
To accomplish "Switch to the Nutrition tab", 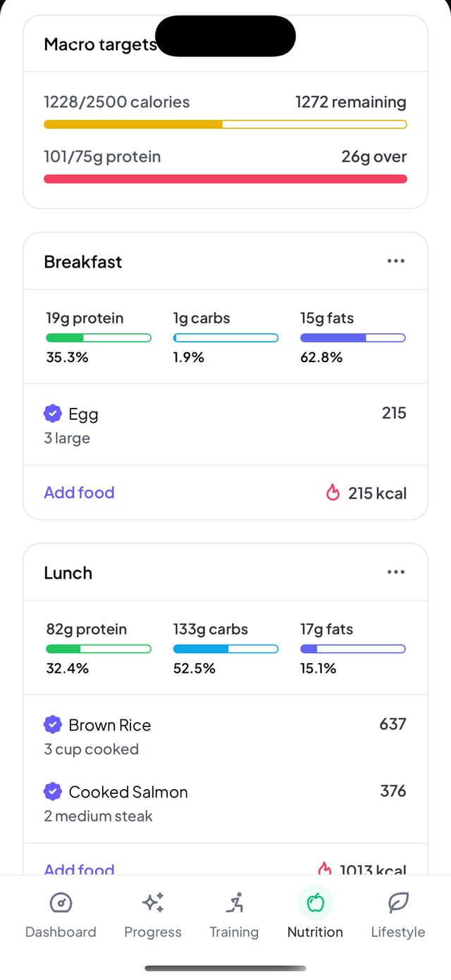I will (x=314, y=912).
